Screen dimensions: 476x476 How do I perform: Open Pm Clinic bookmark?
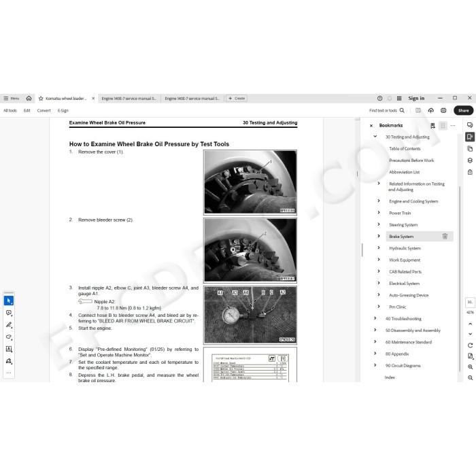coord(397,307)
